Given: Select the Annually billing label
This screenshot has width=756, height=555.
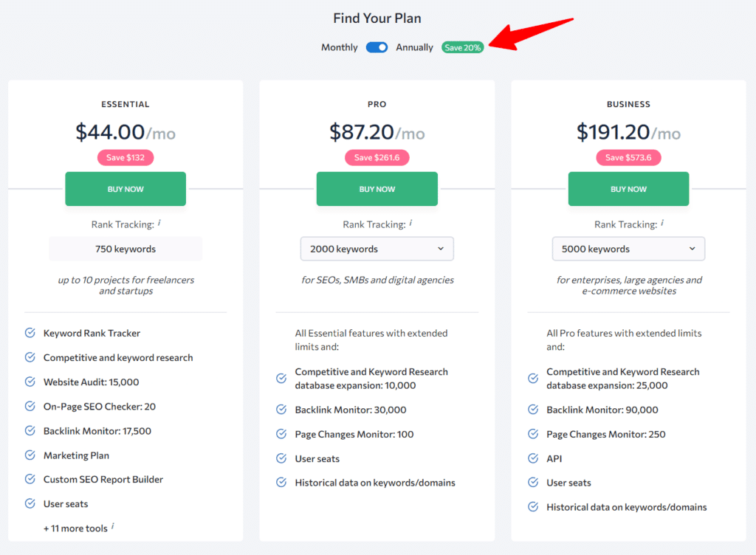Looking at the screenshot, I should 414,46.
